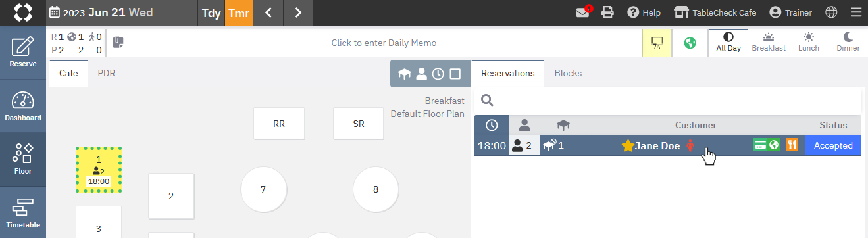Toggle the yellow presentation board button
Screen dimensions: 868x238
point(657,43)
